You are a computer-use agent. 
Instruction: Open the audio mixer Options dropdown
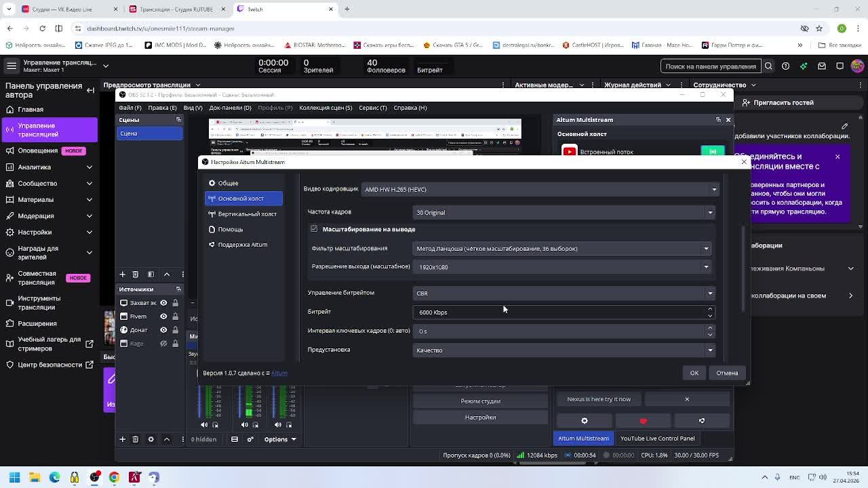280,439
